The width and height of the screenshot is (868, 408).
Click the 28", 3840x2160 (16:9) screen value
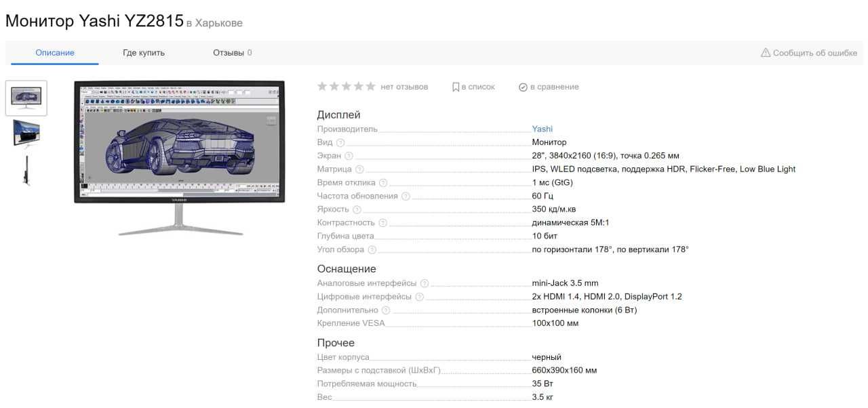coord(606,156)
